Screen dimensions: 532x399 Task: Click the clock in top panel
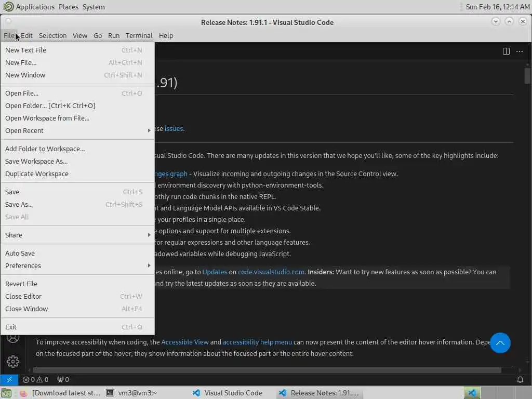497,7
